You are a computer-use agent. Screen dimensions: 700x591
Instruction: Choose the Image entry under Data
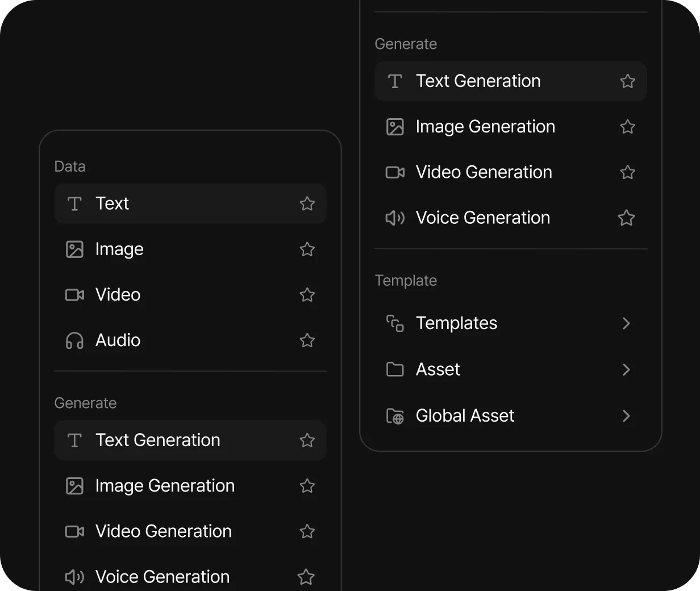[190, 249]
